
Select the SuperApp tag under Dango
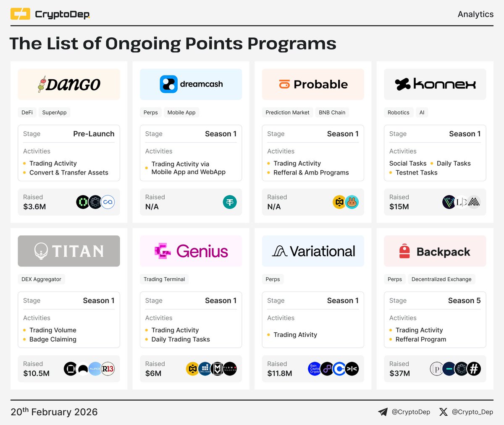tap(54, 112)
